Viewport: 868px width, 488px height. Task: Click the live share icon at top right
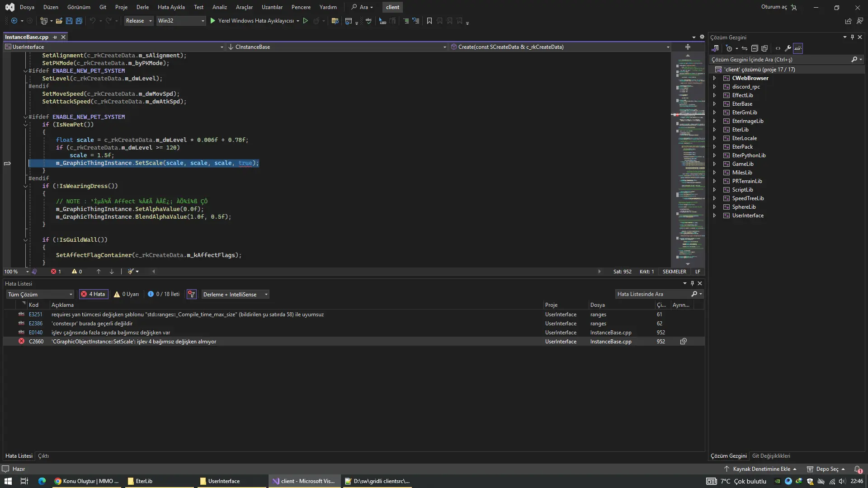point(848,21)
